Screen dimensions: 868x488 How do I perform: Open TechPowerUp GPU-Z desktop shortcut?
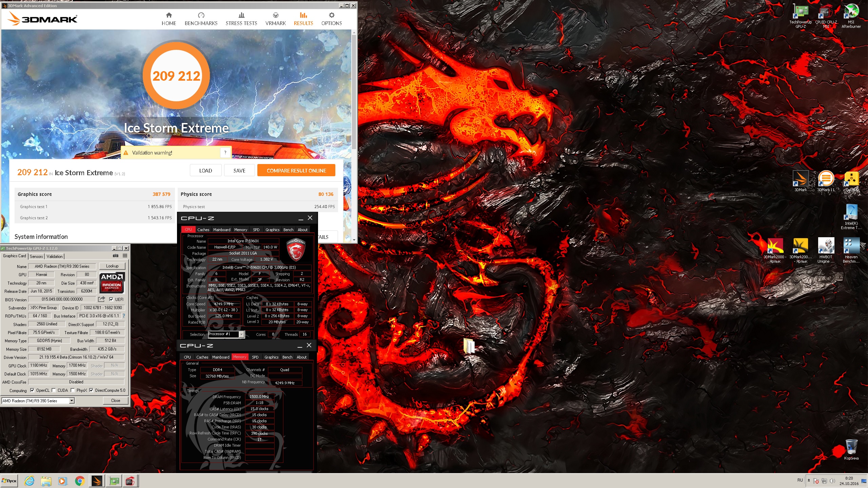pos(800,16)
